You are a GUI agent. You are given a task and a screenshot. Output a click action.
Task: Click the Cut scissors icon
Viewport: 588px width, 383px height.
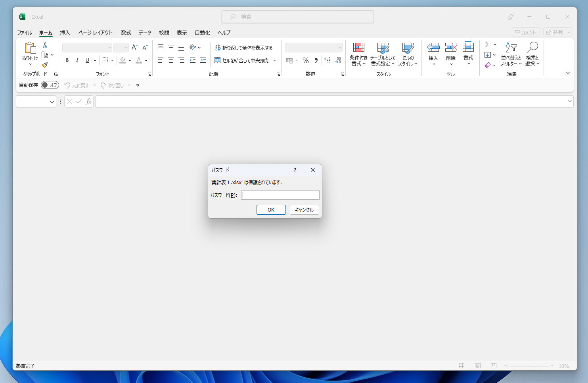[45, 45]
